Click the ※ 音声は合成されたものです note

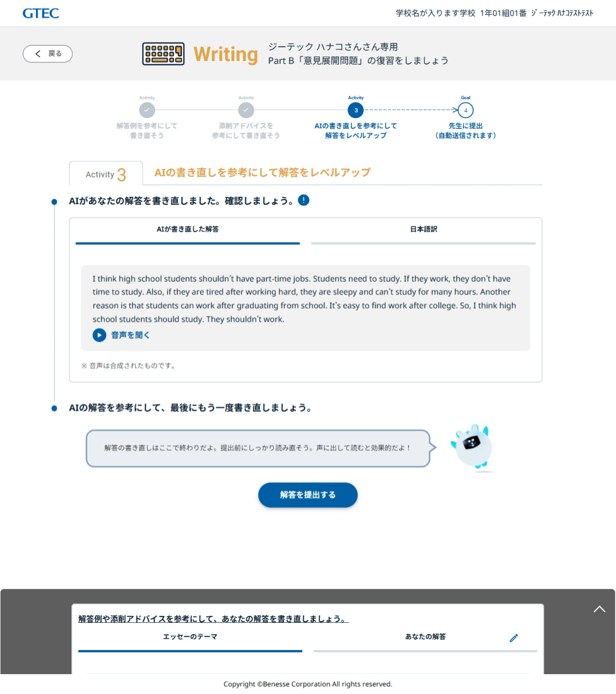(129, 366)
